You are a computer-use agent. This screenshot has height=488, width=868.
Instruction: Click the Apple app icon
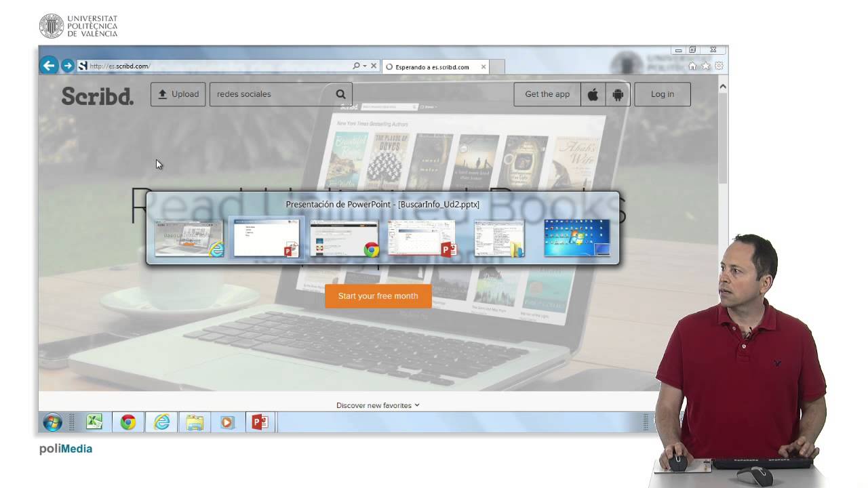tap(593, 94)
